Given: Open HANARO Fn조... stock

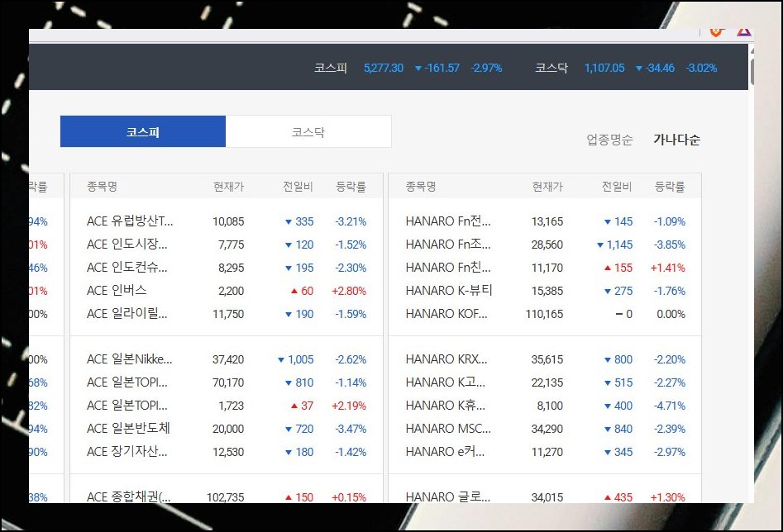Looking at the screenshot, I should pyautogui.click(x=448, y=244).
